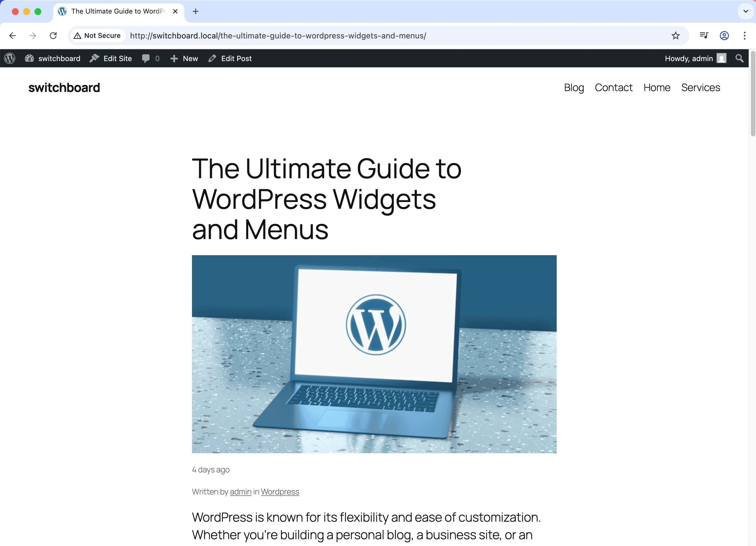756x546 pixels.
Task: Open the admin author link
Action: coord(240,492)
